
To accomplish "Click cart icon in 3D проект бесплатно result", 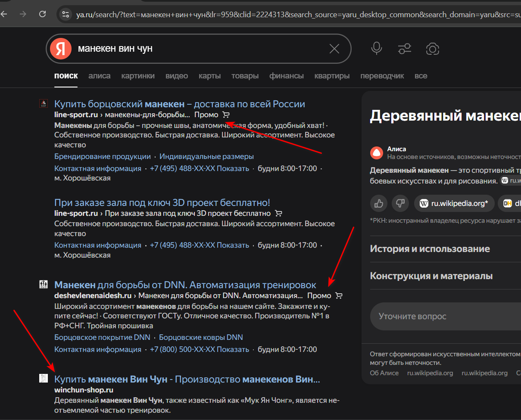I will (x=278, y=213).
